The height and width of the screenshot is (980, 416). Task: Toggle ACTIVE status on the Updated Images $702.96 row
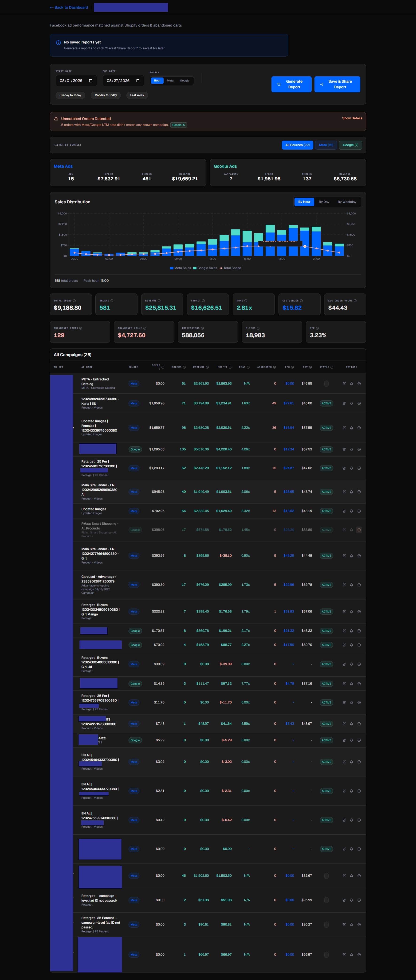coord(326,511)
